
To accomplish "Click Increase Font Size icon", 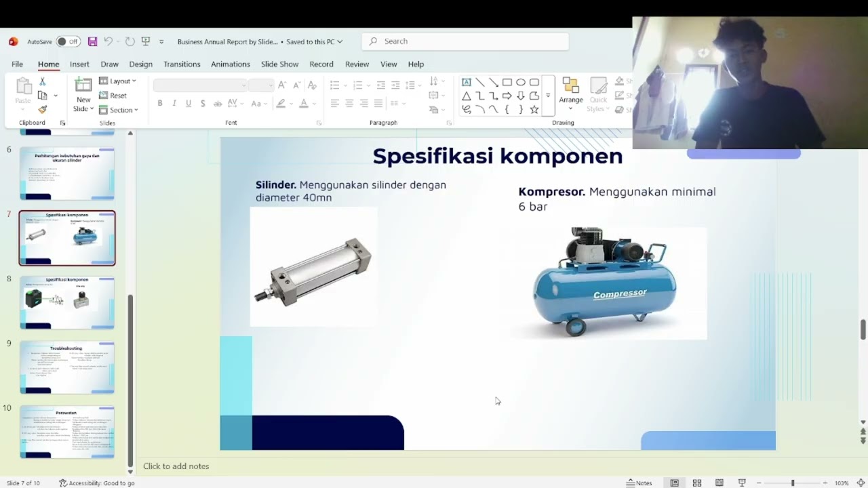I will 282,85.
